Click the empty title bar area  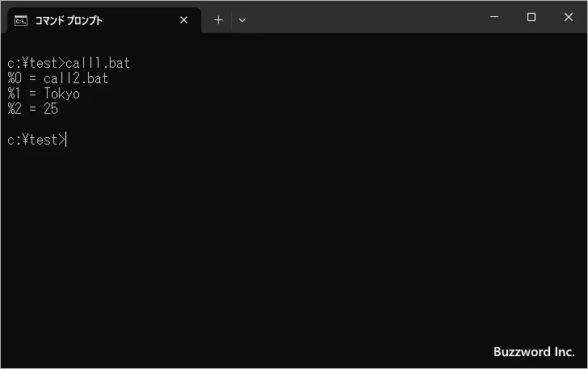click(363, 18)
